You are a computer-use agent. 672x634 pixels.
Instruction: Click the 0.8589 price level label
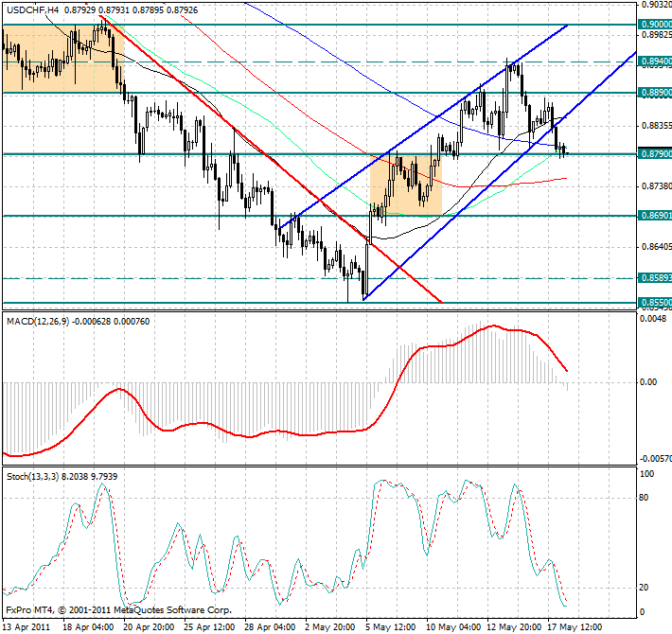point(655,277)
